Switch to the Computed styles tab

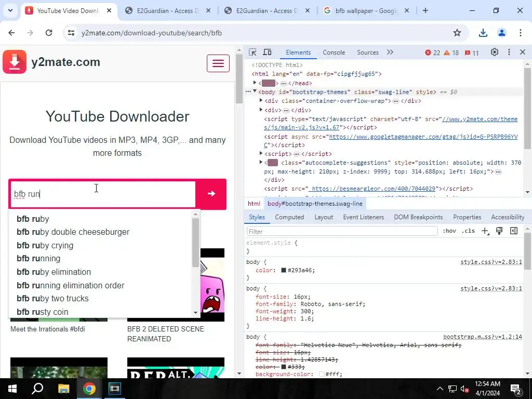point(289,217)
